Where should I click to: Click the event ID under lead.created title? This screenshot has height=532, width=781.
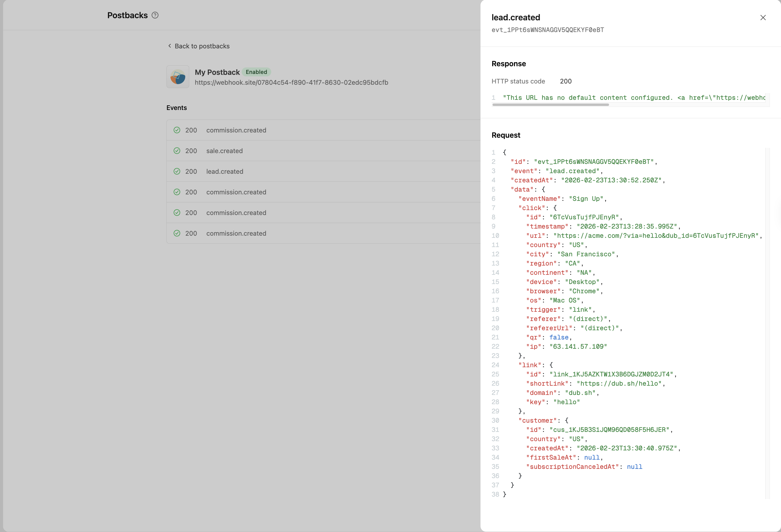pyautogui.click(x=547, y=30)
